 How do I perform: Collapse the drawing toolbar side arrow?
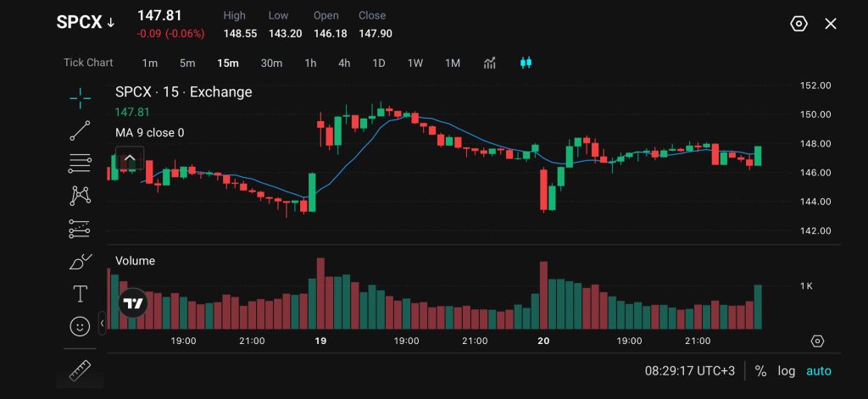pyautogui.click(x=102, y=324)
